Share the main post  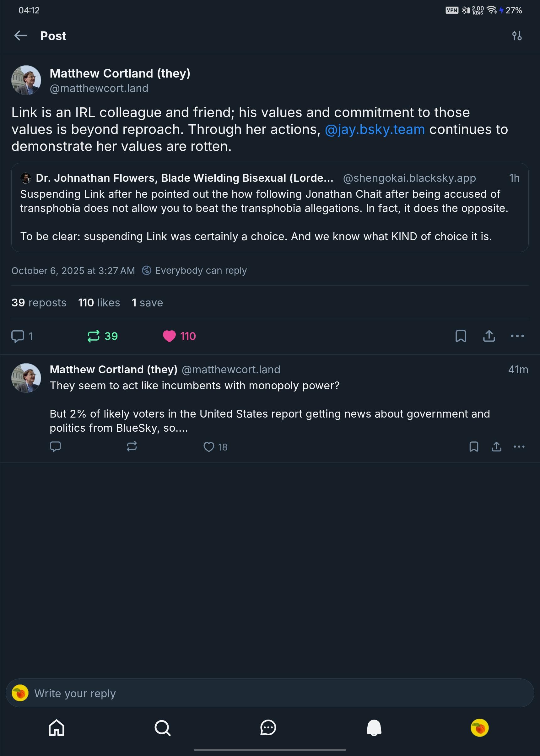click(489, 336)
